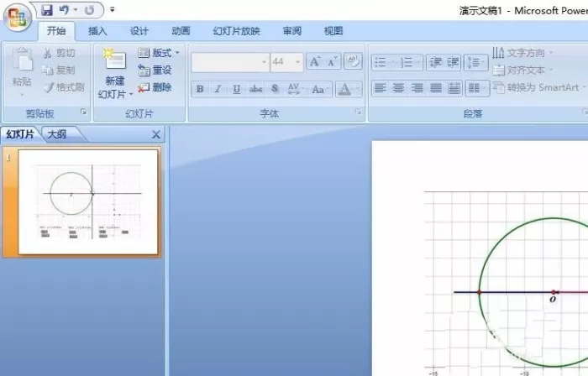The height and width of the screenshot is (376, 588).
Task: Switch to the 开始 ribbon tab
Action: pyautogui.click(x=56, y=31)
